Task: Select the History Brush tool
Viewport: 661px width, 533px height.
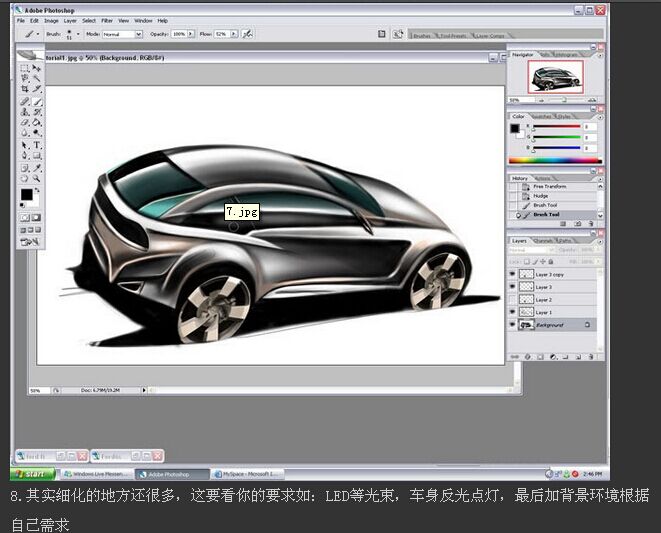Action: pos(37,112)
